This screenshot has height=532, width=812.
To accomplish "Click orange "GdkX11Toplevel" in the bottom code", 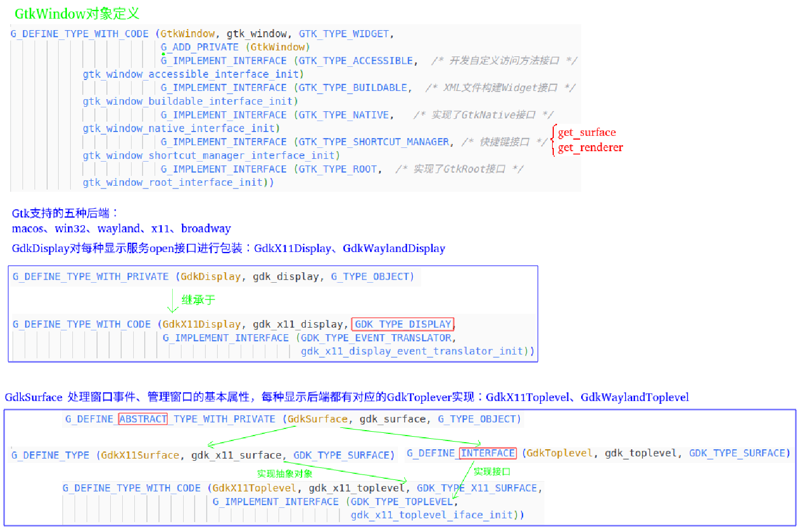I will pos(254,488).
